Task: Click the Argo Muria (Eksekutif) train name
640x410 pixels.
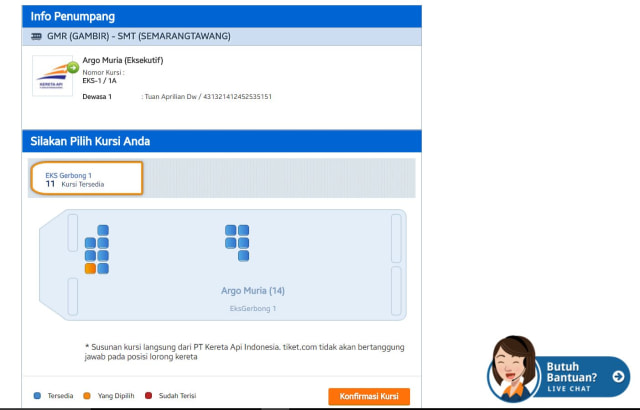Action: [123, 60]
